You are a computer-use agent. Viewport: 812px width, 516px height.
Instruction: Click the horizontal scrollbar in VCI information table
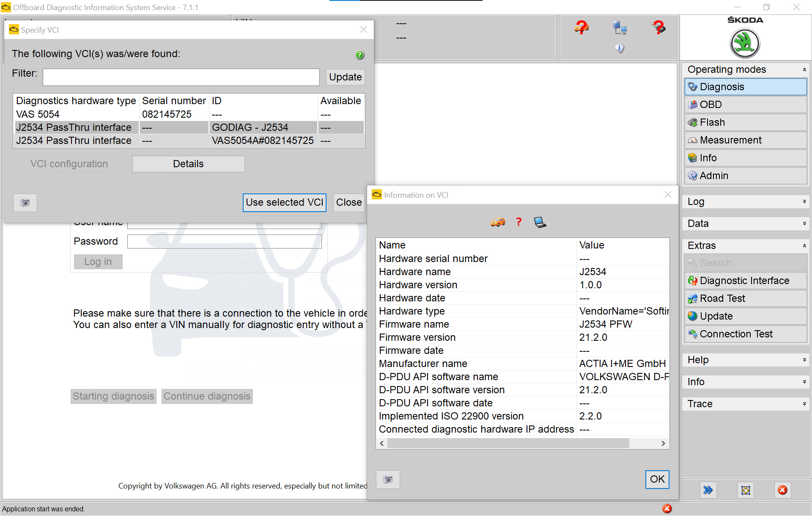508,443
